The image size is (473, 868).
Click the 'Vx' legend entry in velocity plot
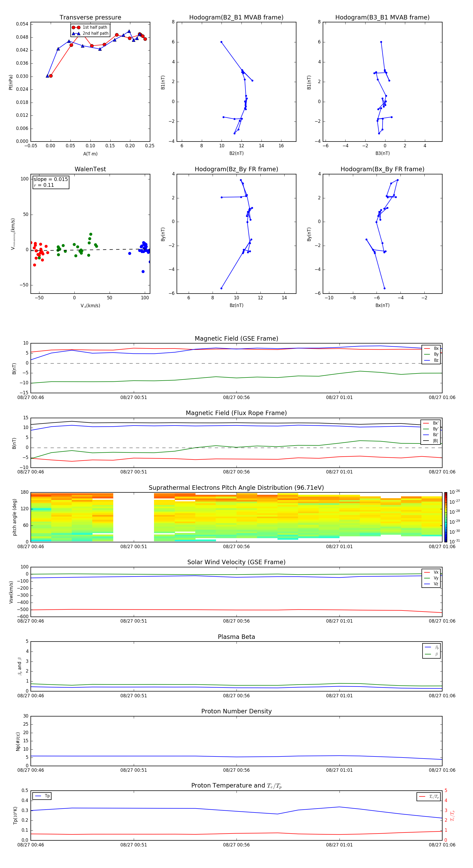tap(431, 572)
